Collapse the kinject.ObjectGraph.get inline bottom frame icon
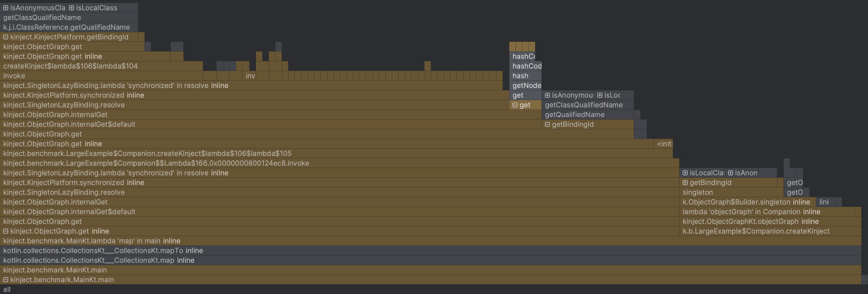The width and height of the screenshot is (868, 294). point(6,231)
